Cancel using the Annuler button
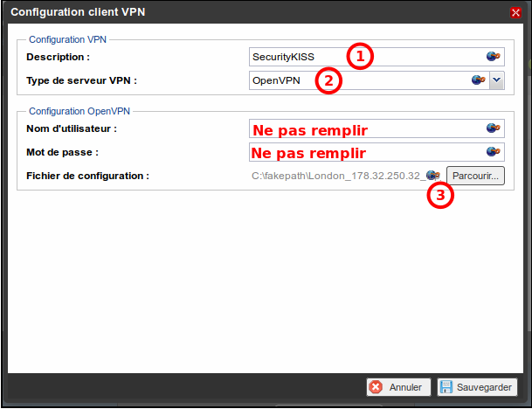 point(397,387)
